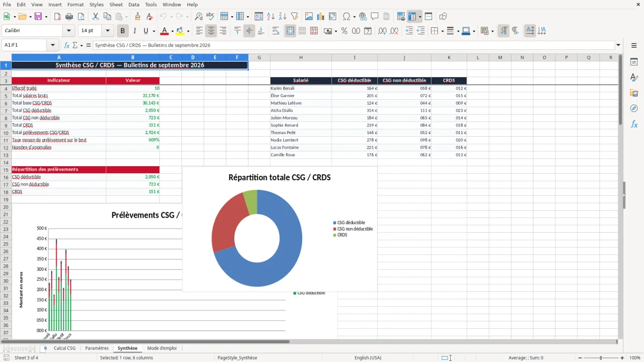This screenshot has height=362, width=644.
Task: Open the font name dropdown
Action: click(x=68, y=31)
